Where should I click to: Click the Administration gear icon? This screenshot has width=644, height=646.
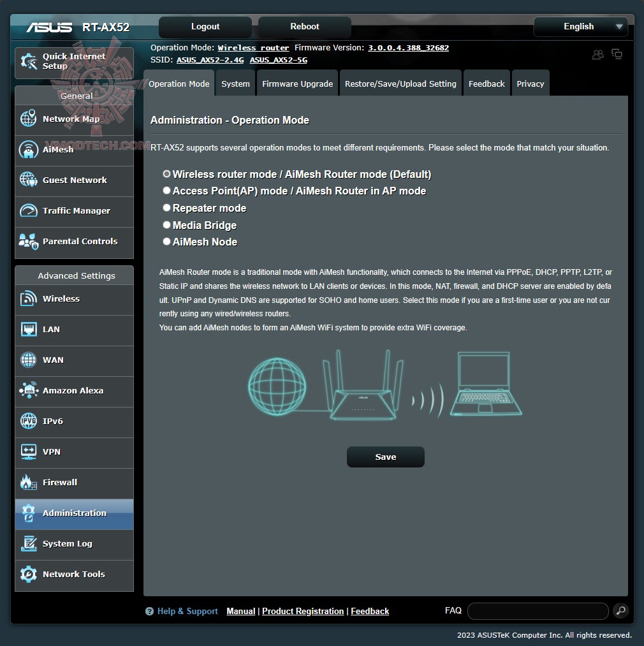pyautogui.click(x=29, y=513)
